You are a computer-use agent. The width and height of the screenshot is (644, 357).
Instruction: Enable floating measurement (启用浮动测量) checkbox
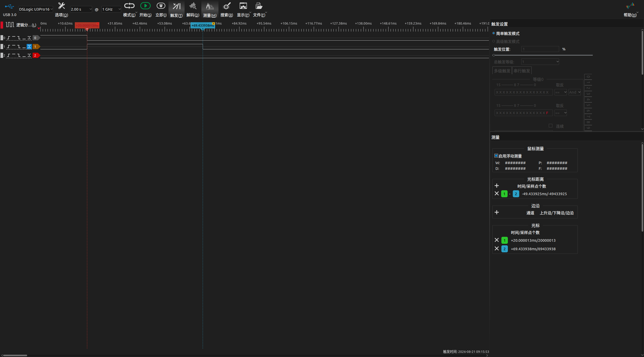[496, 156]
